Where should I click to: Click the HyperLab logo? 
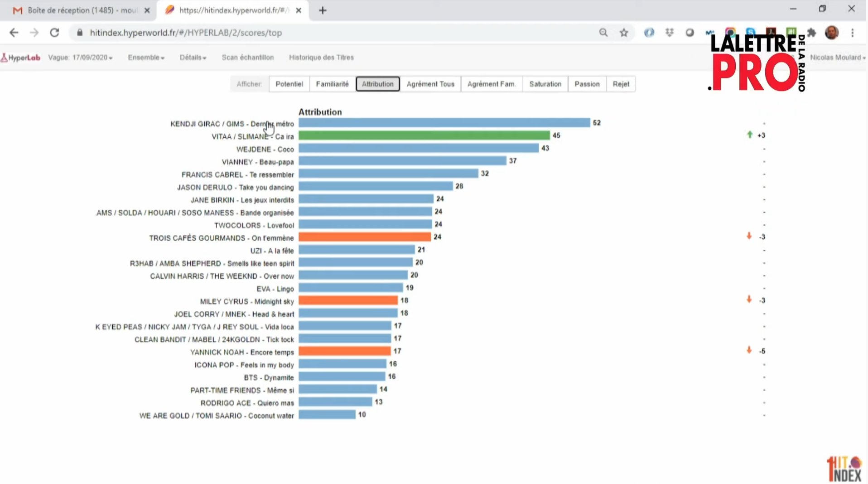coord(21,58)
